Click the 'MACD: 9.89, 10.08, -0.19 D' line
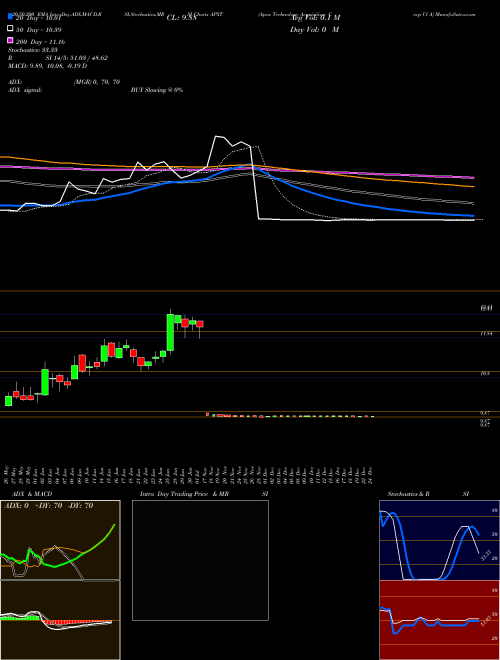Screen dimensions: 500x660 tap(47, 66)
